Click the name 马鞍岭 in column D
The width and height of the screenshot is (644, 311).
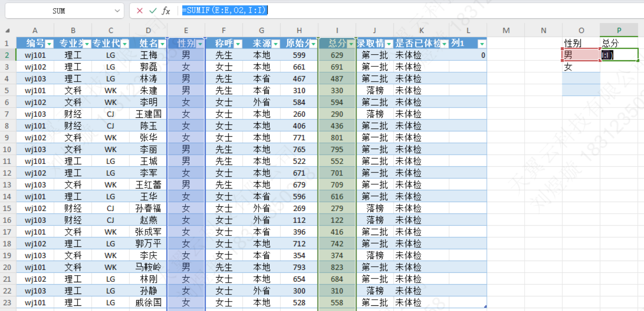coord(149,267)
